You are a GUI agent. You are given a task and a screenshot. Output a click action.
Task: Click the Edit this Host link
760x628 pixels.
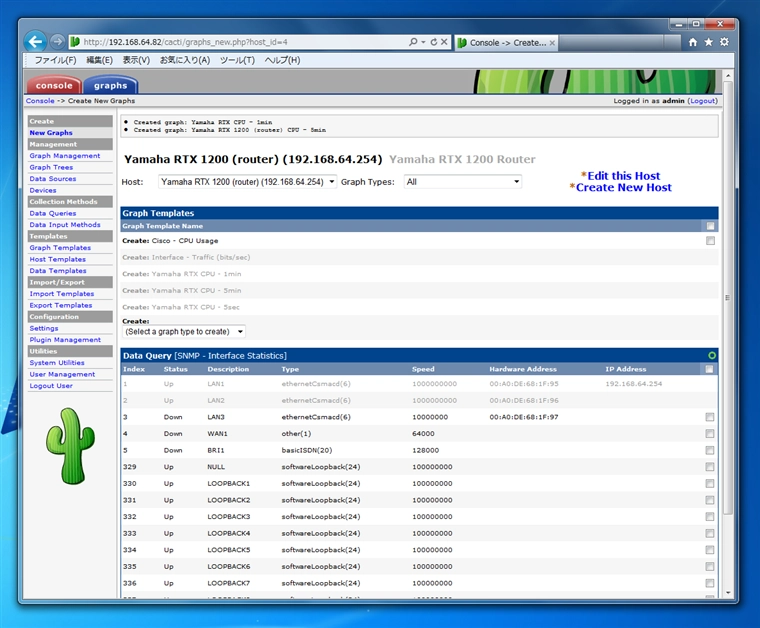624,176
